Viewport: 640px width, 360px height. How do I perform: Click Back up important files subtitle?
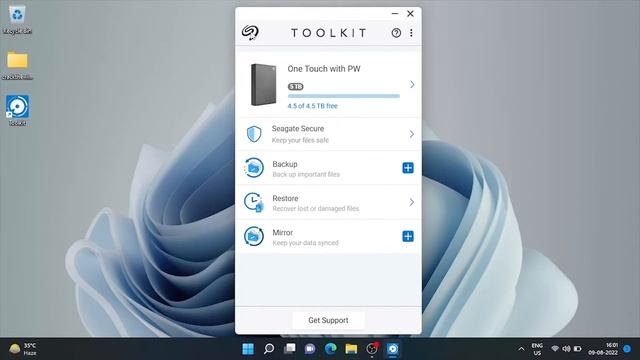click(306, 174)
